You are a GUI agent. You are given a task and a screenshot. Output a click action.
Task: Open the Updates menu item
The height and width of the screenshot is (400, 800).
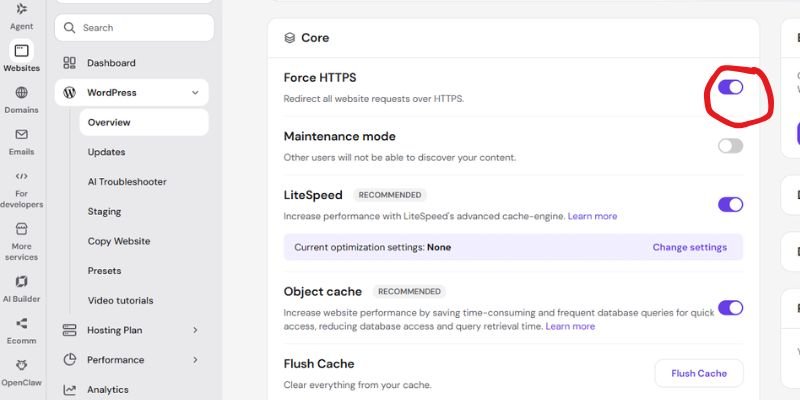tap(106, 152)
